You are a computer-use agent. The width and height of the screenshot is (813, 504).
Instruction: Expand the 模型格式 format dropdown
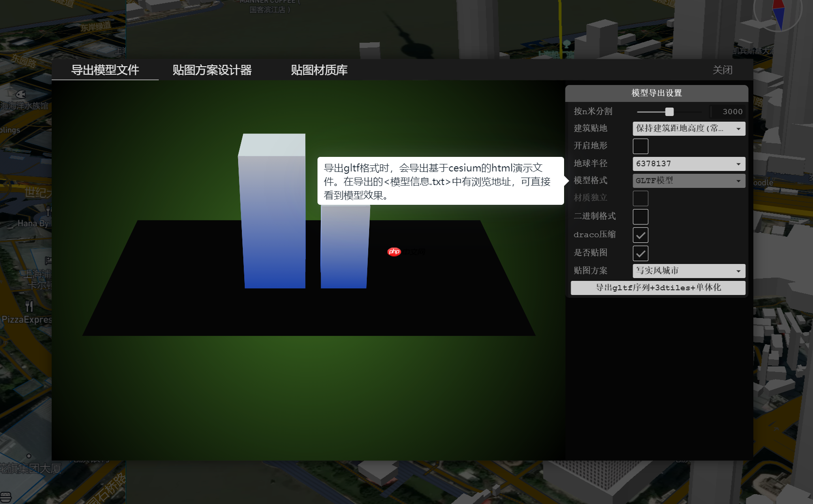pos(689,181)
